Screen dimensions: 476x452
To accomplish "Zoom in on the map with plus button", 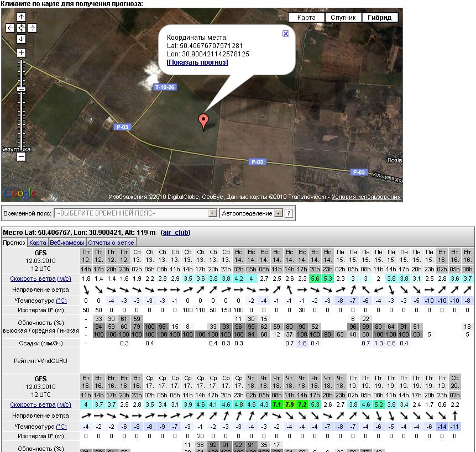I will tap(21, 53).
